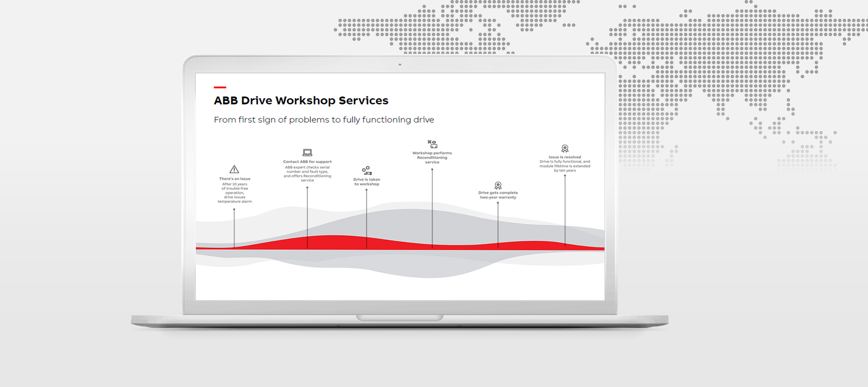Click timeline marker dot under Contact ABB text

pyautogui.click(x=308, y=188)
